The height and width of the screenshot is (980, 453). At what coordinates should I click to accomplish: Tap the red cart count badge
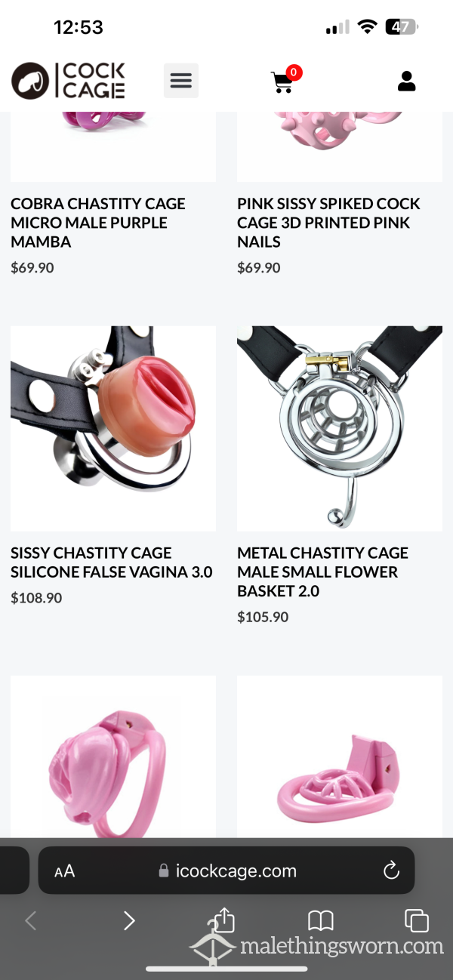(294, 72)
